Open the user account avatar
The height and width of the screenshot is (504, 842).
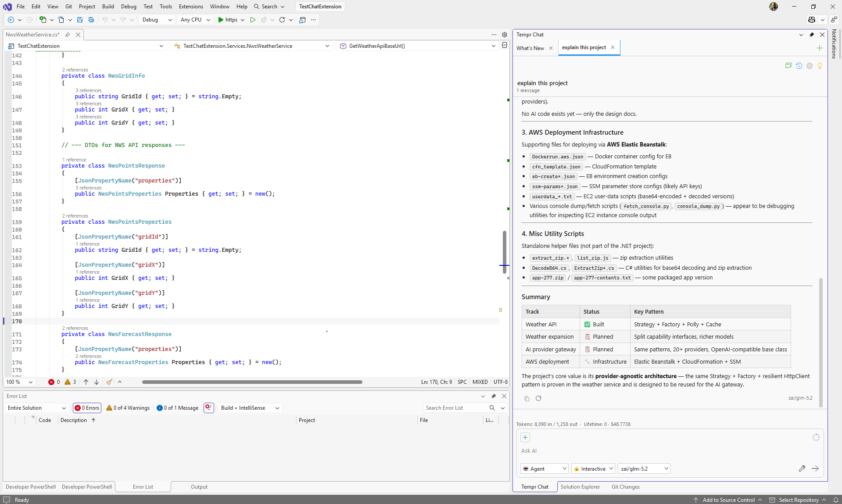[774, 7]
